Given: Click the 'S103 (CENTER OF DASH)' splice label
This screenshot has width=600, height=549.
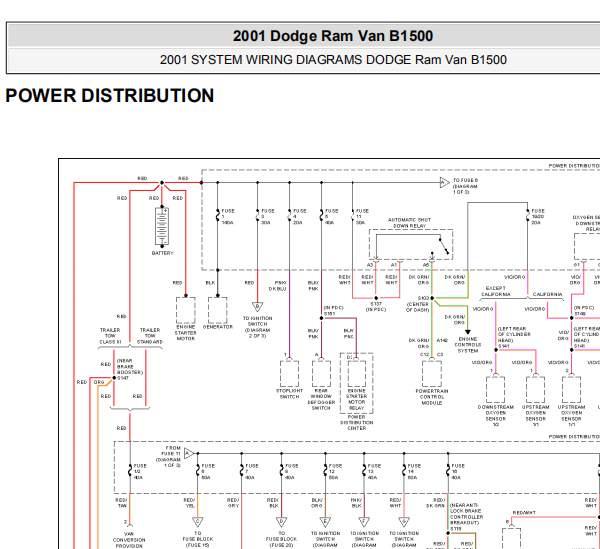Looking at the screenshot, I should click(417, 304).
